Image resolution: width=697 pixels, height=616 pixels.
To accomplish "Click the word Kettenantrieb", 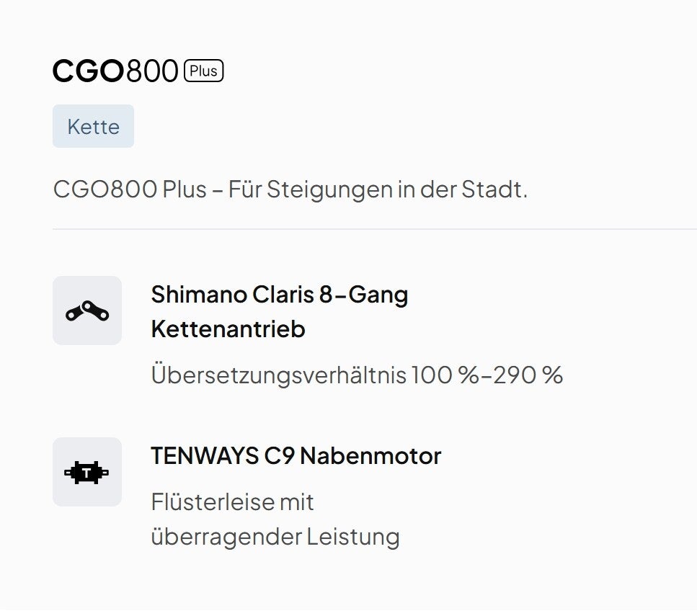I will coord(228,329).
